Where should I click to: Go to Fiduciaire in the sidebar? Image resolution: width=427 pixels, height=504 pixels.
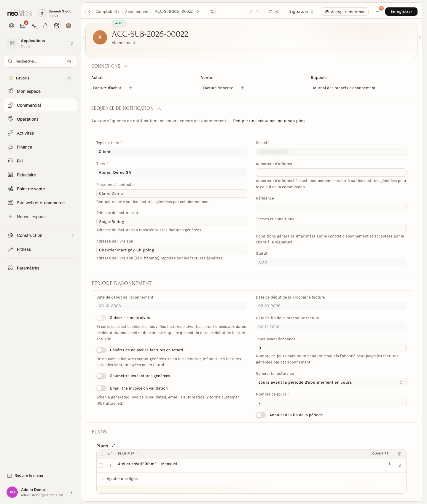coord(40,175)
